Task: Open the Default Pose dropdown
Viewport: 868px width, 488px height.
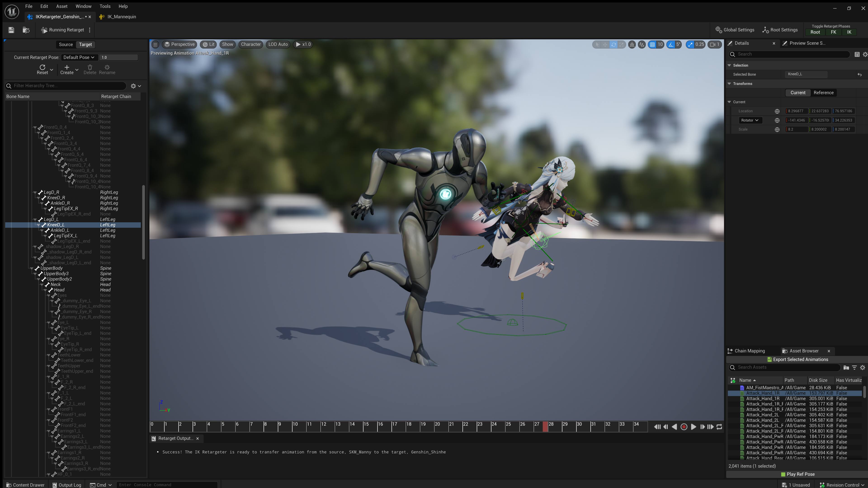Action: click(79, 57)
